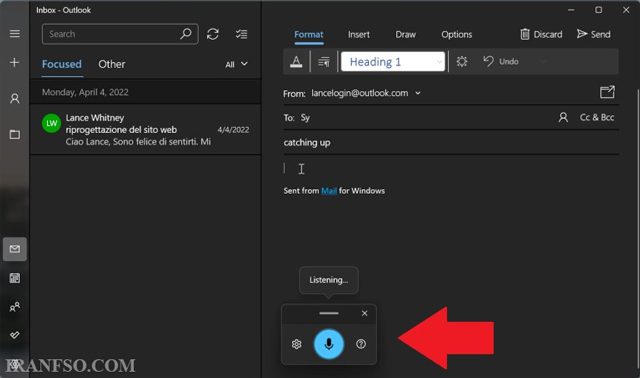This screenshot has height=378, width=640.
Task: Enter selection mode via checklist icon
Action: tap(241, 34)
